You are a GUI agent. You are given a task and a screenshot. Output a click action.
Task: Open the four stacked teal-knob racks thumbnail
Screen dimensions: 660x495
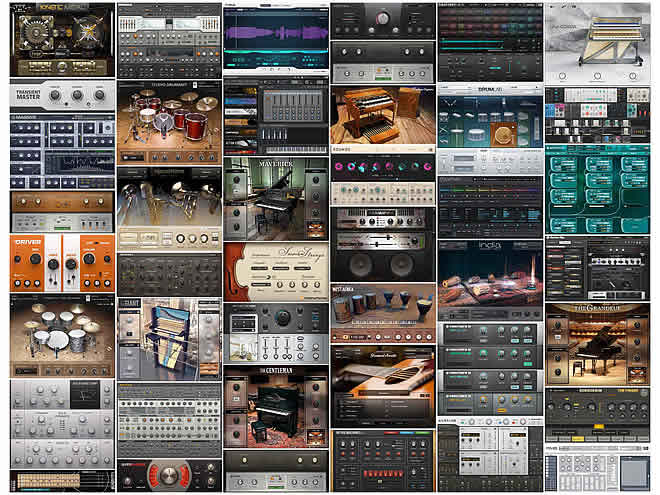coord(490,369)
